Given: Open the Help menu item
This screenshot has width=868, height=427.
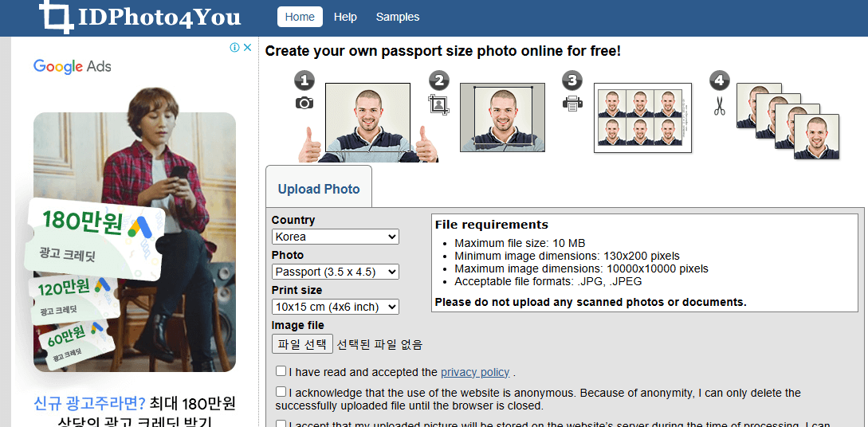Looking at the screenshot, I should [x=345, y=18].
